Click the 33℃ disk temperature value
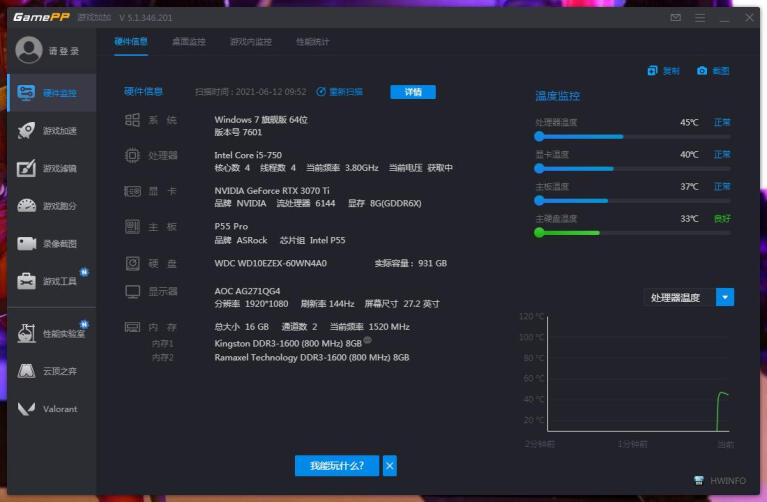The image size is (767, 502). (689, 218)
